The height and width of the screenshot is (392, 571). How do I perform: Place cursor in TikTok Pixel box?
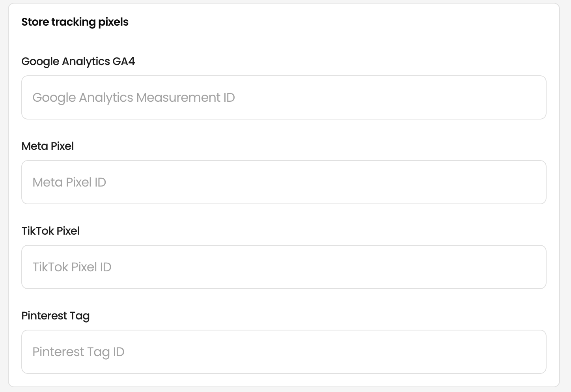coord(284,267)
